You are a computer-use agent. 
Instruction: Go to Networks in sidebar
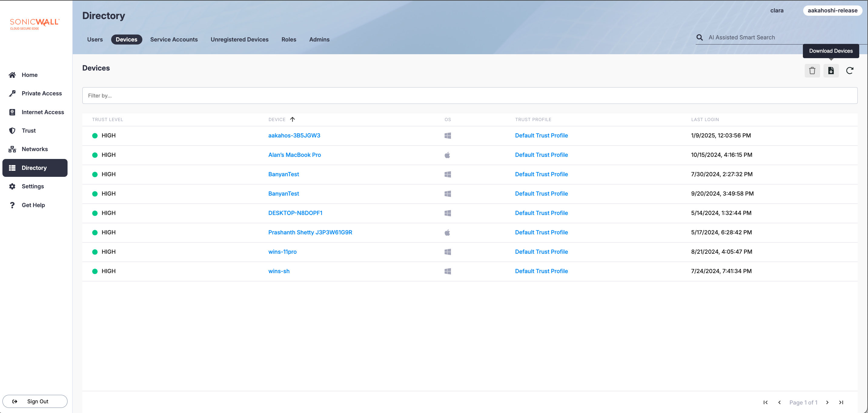[x=34, y=149]
